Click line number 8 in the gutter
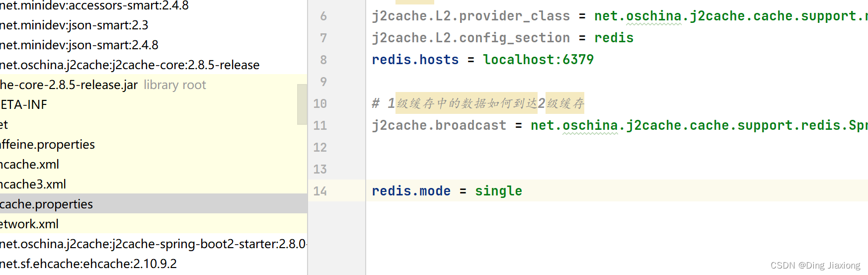Image resolution: width=868 pixels, height=275 pixels. coord(323,60)
